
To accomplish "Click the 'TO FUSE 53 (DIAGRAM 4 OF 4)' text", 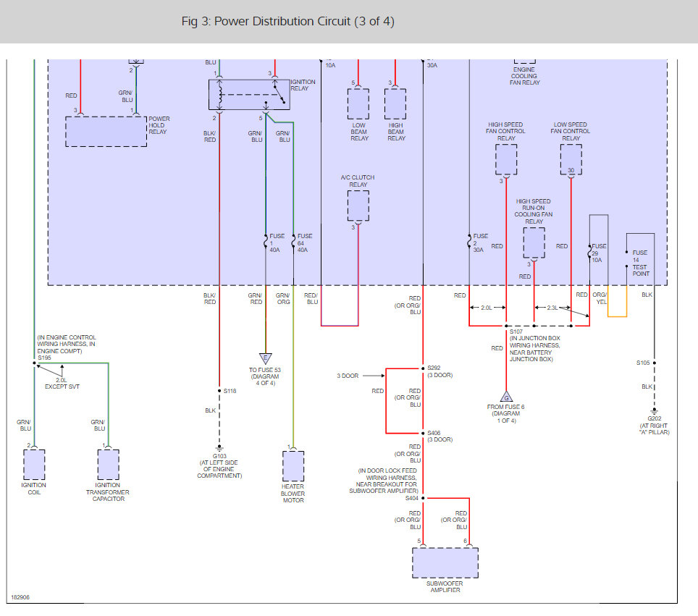I will (265, 376).
